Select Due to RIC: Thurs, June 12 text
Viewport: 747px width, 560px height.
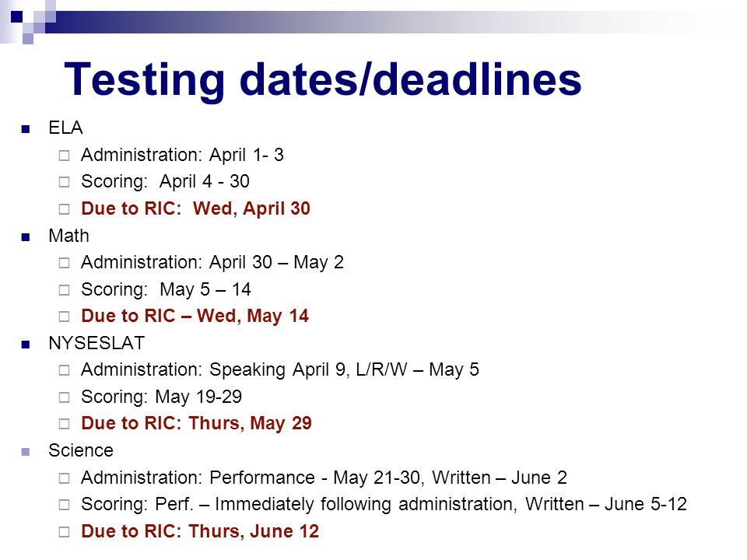[200, 531]
